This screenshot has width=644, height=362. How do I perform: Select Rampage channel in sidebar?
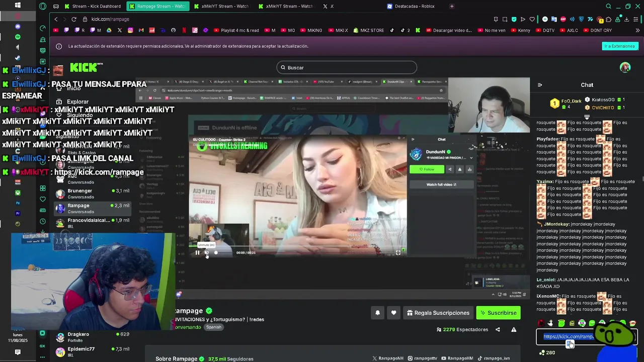point(93,208)
